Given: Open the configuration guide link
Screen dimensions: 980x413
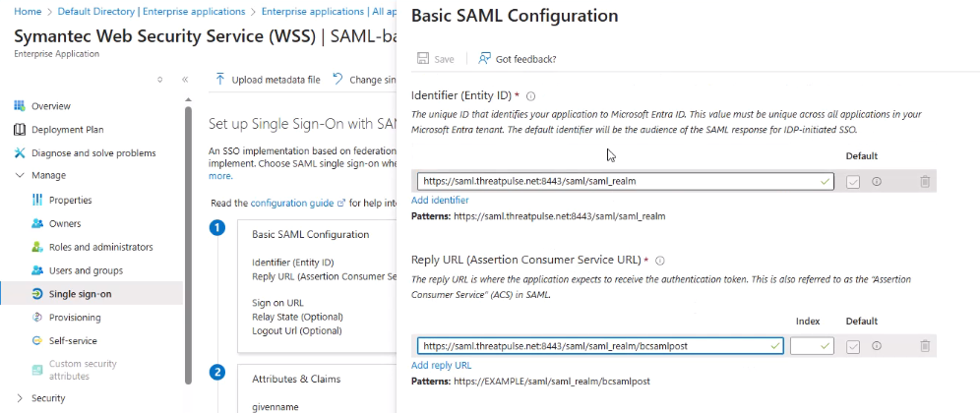Looking at the screenshot, I should (x=297, y=204).
